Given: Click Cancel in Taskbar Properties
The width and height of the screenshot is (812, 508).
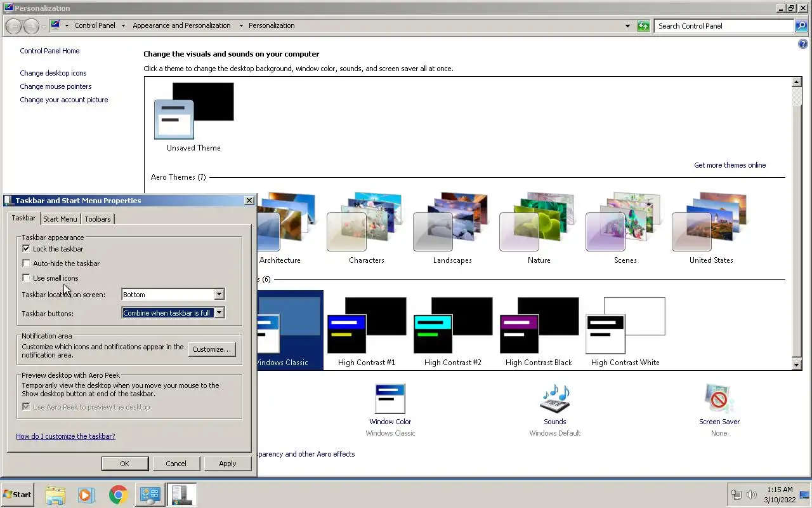Looking at the screenshot, I should [x=176, y=464].
